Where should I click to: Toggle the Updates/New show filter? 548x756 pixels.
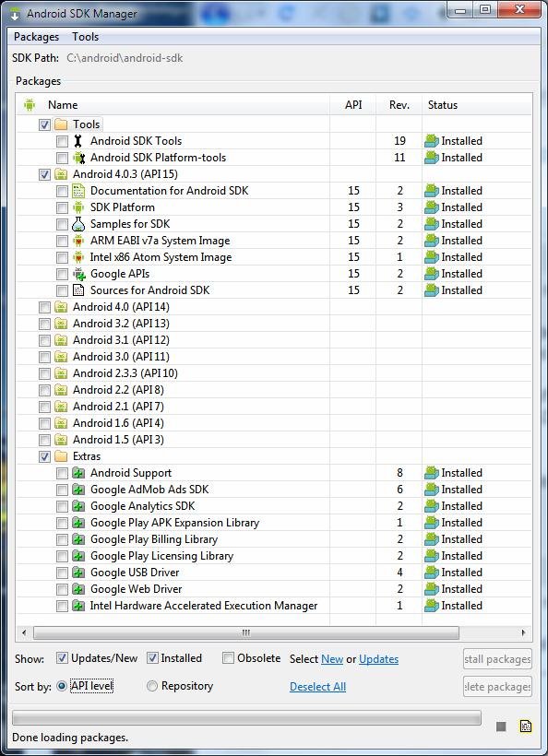[x=62, y=657]
